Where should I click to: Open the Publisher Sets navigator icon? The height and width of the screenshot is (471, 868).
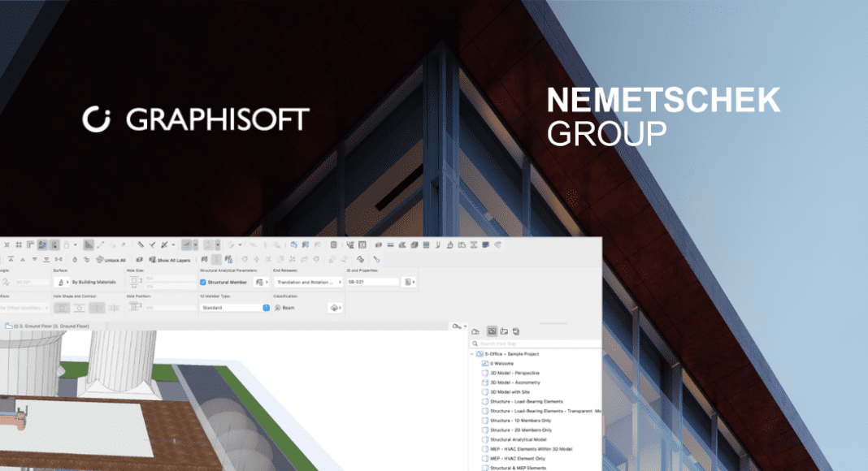(x=516, y=331)
